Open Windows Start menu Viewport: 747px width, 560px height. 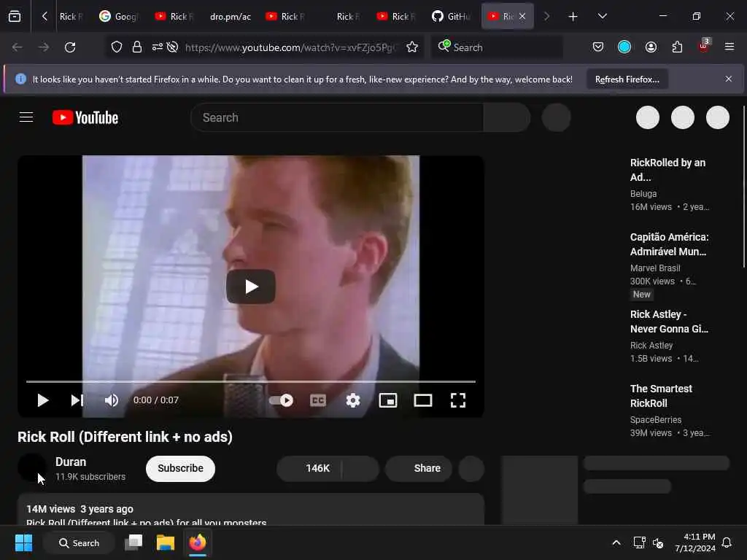23,542
